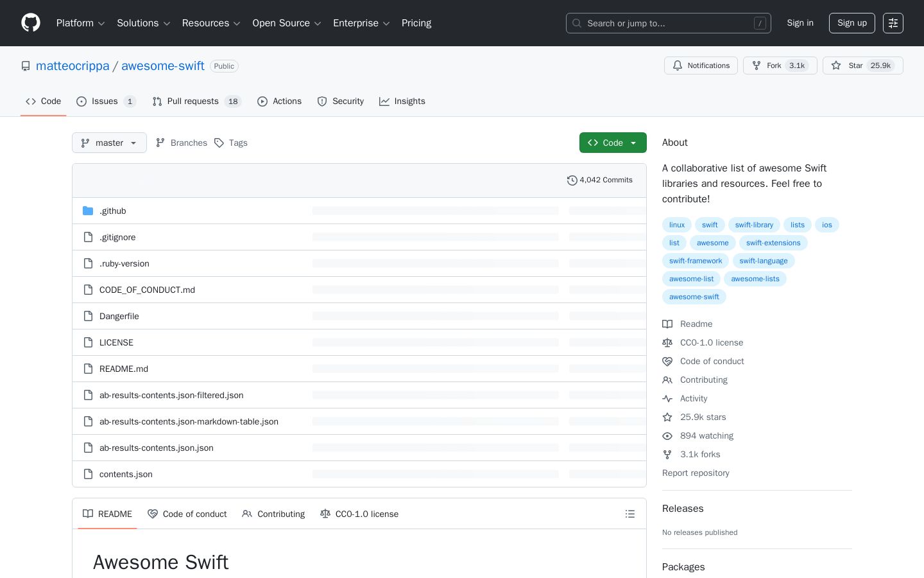Click the file icon next to contents.json

click(x=88, y=474)
